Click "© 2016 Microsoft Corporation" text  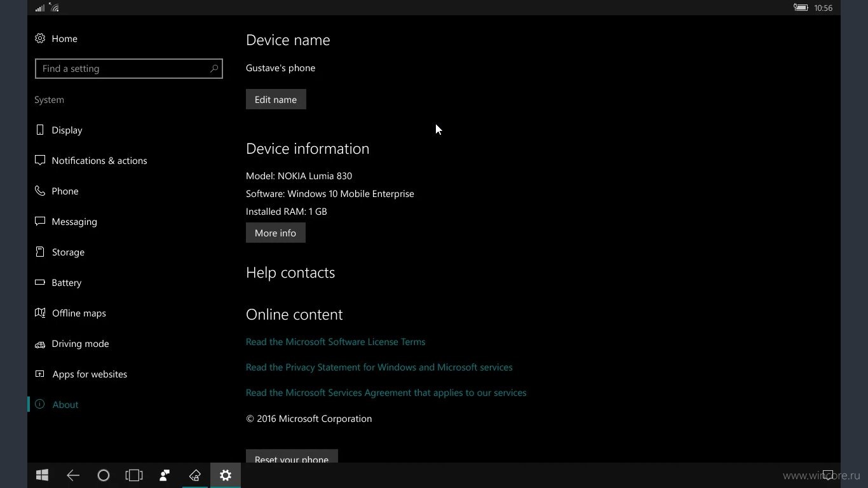click(309, 419)
